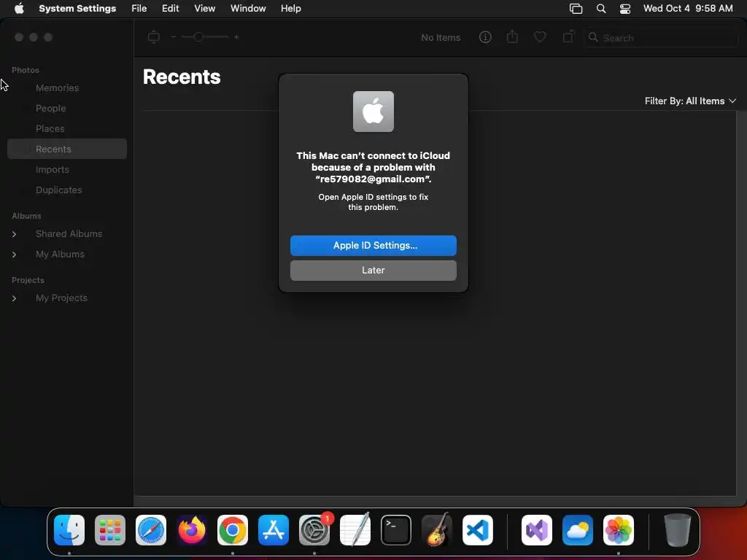Launch GarageBand from the Dock

437,530
